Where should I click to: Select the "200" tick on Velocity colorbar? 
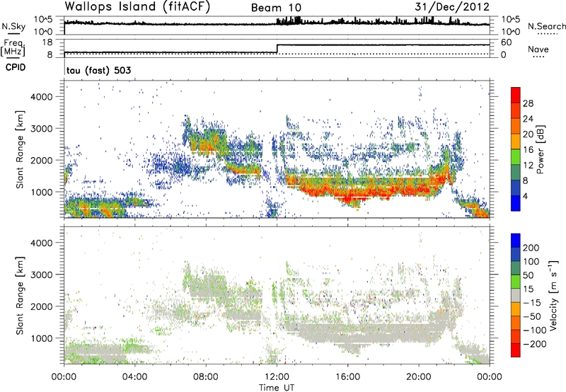pos(531,248)
